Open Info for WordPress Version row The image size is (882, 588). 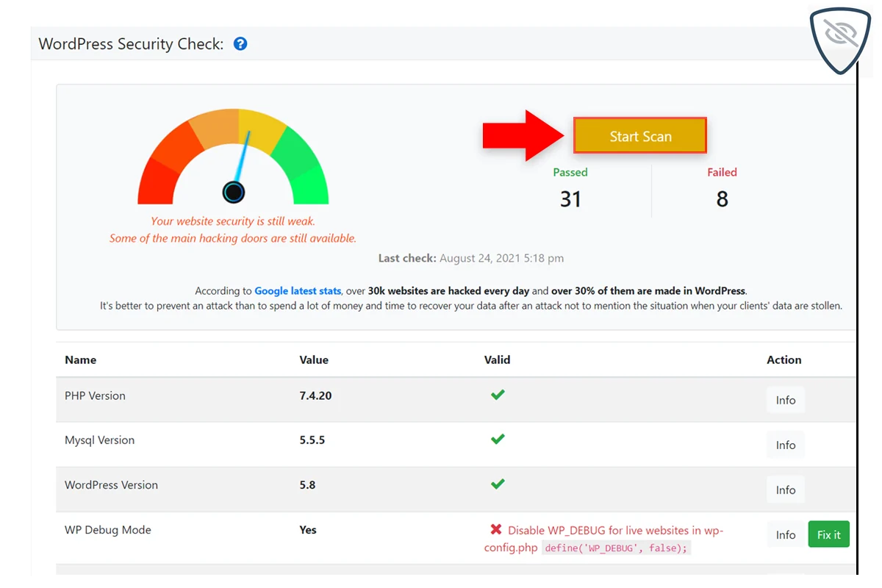[x=785, y=490]
